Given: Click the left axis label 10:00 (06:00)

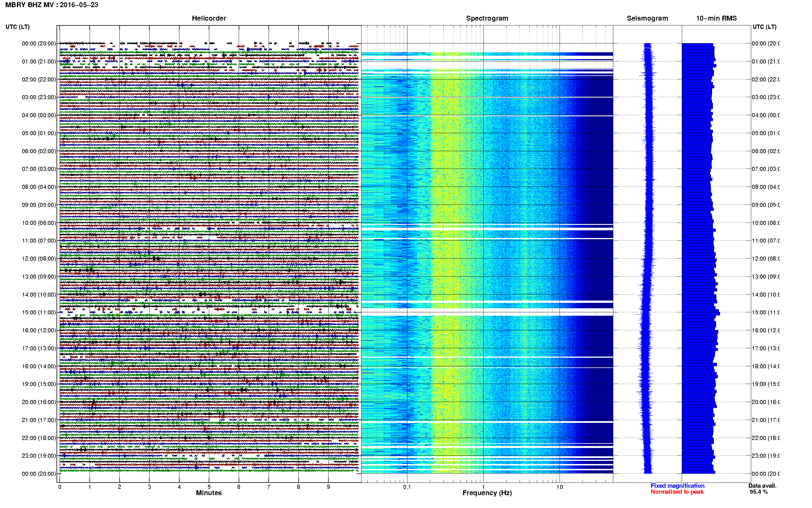Looking at the screenshot, I should coord(39,223).
